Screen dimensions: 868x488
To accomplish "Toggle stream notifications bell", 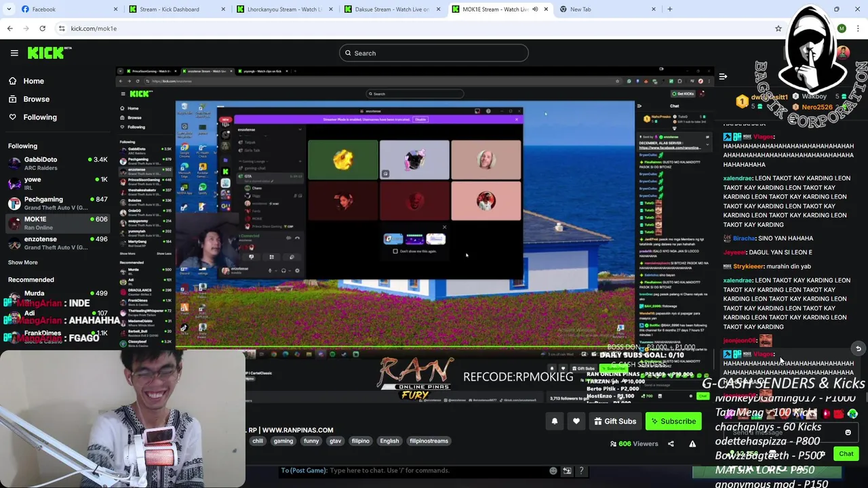I will [554, 421].
